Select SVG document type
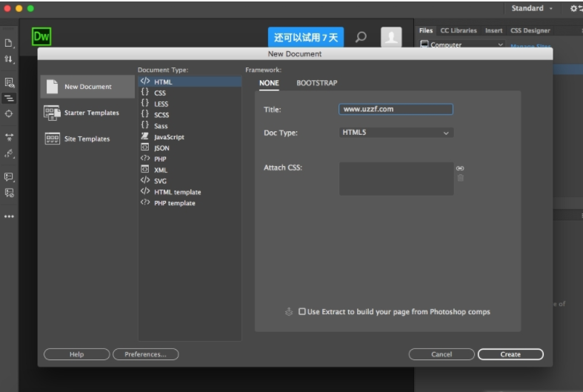Image resolution: width=583 pixels, height=392 pixels. (190, 181)
